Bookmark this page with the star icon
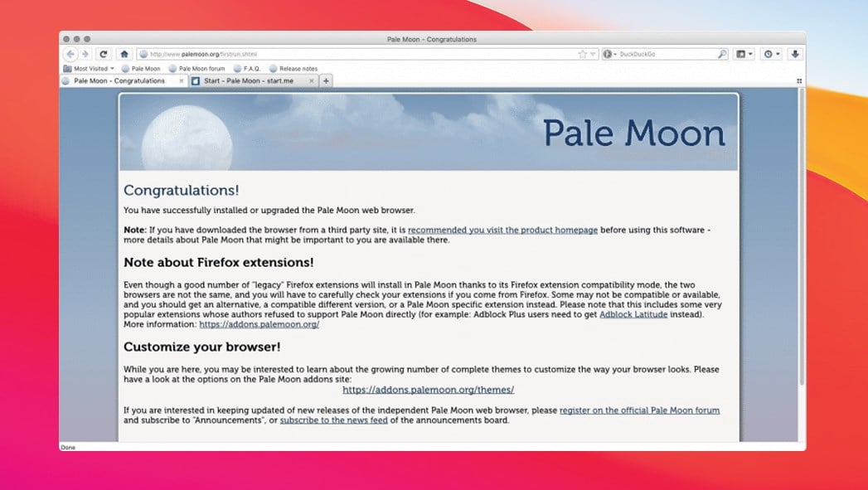The height and width of the screenshot is (490, 868). point(582,54)
